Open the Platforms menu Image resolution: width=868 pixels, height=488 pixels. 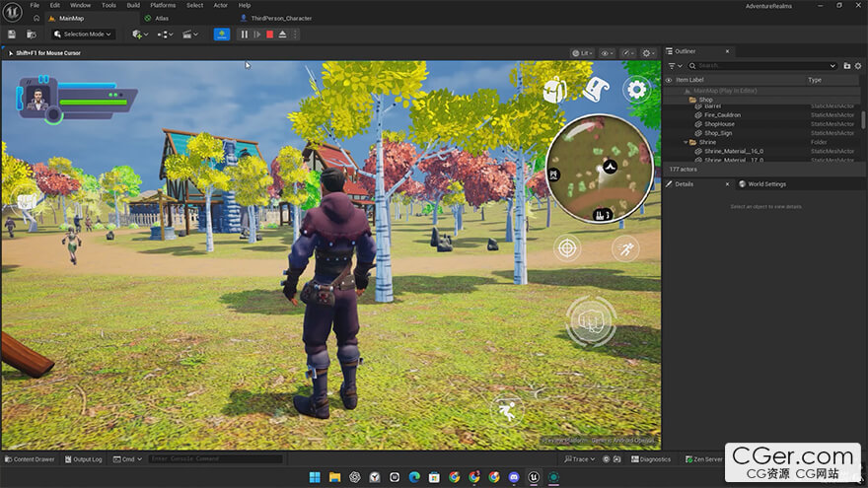163,5
